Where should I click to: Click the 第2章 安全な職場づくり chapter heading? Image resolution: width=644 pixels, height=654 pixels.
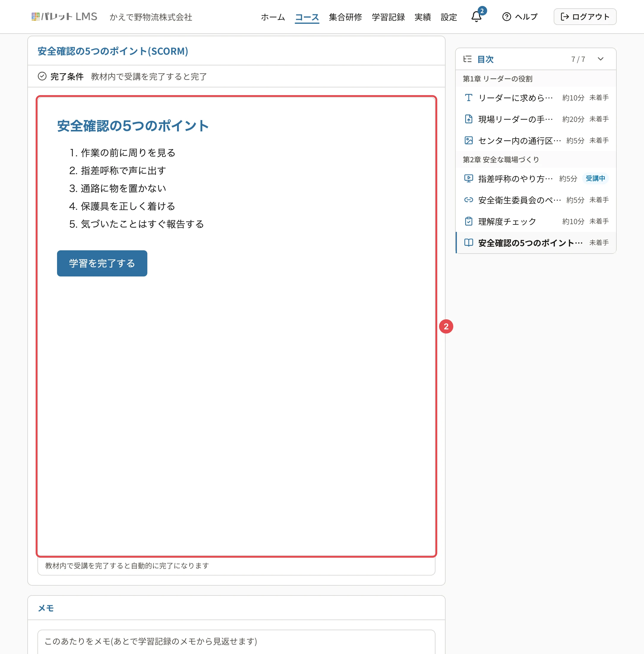click(501, 159)
